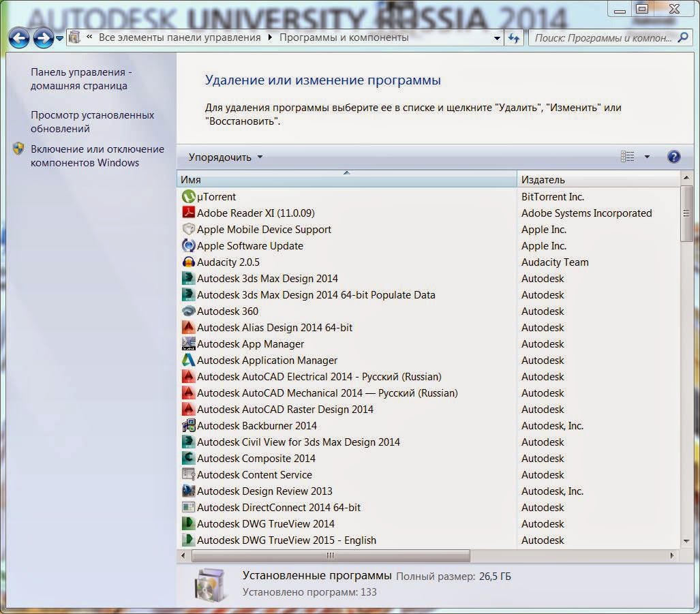Select the Adobe Systems Incorporated publisher cell
700x614 pixels.
tap(586, 213)
